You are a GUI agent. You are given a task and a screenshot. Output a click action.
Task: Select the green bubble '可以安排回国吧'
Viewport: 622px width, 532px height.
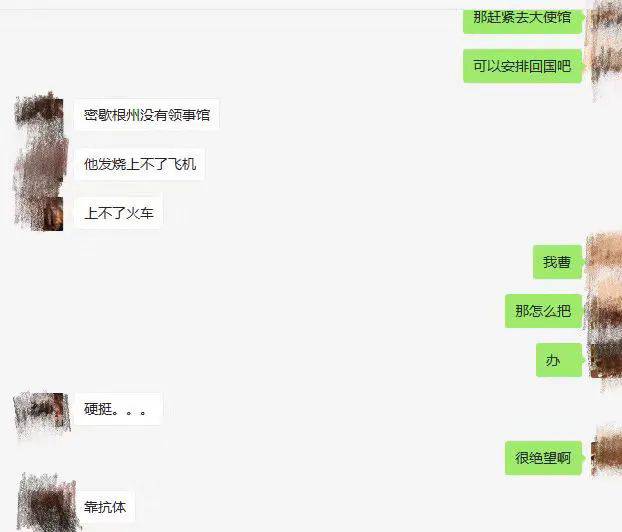click(522, 66)
